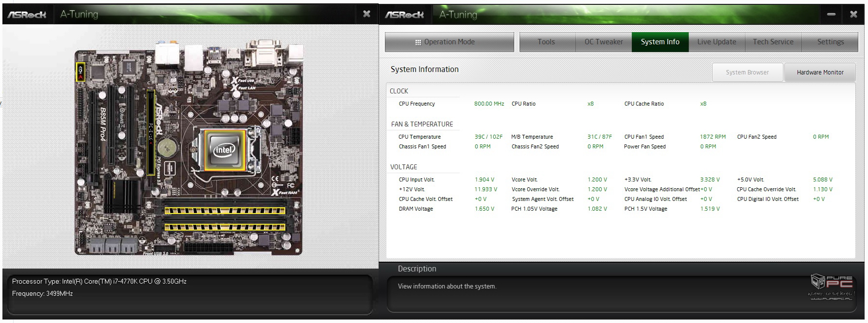Click the System Information heading

tap(425, 69)
